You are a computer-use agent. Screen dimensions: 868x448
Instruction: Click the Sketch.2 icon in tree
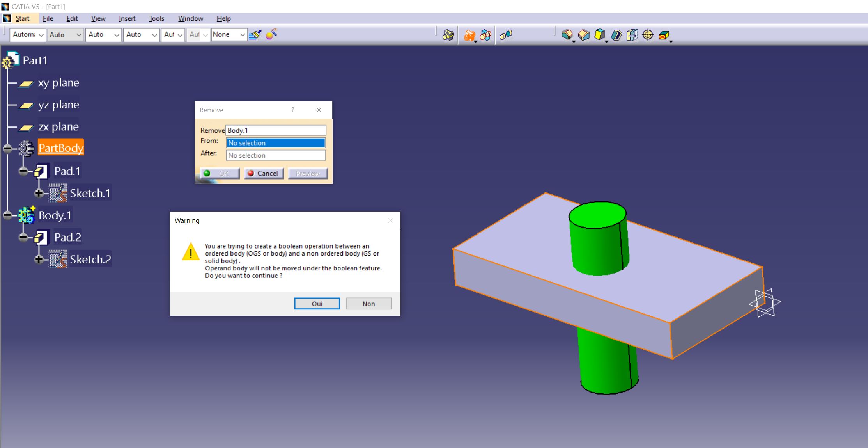(x=58, y=259)
